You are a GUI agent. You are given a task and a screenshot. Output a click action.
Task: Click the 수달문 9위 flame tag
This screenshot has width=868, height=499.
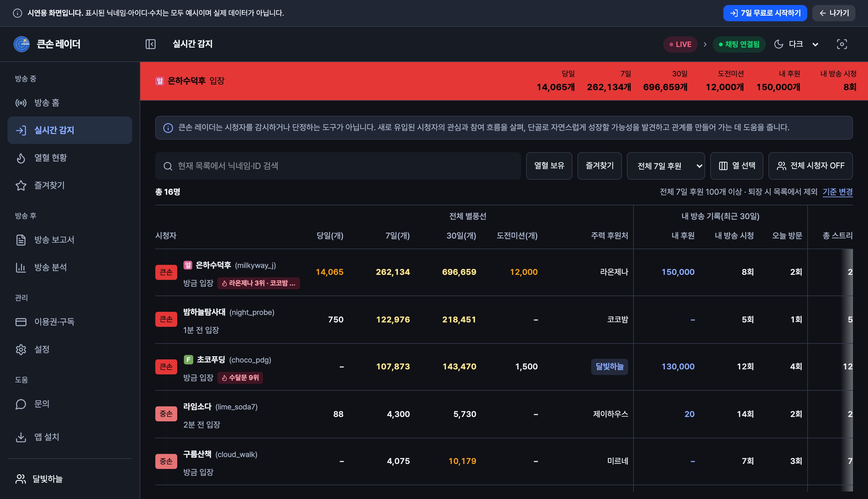click(x=240, y=378)
